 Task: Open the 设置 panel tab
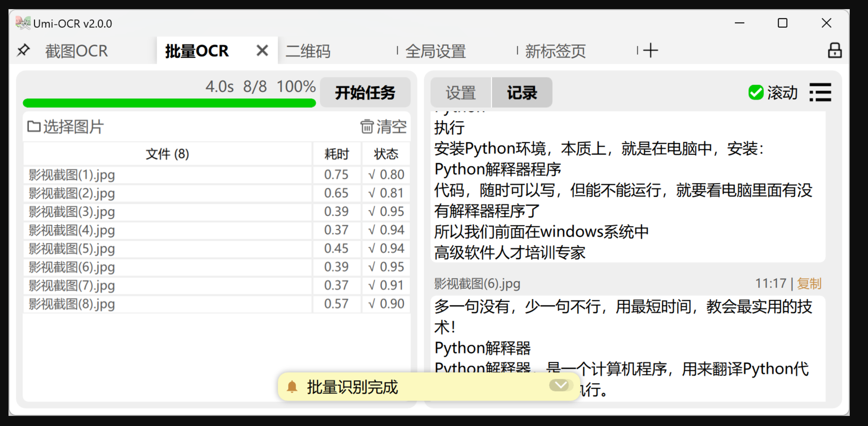pyautogui.click(x=461, y=92)
